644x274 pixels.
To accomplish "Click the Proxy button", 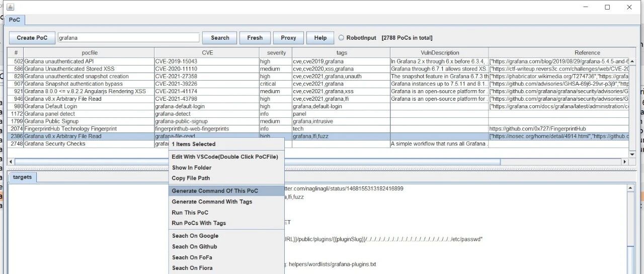I will 288,38.
